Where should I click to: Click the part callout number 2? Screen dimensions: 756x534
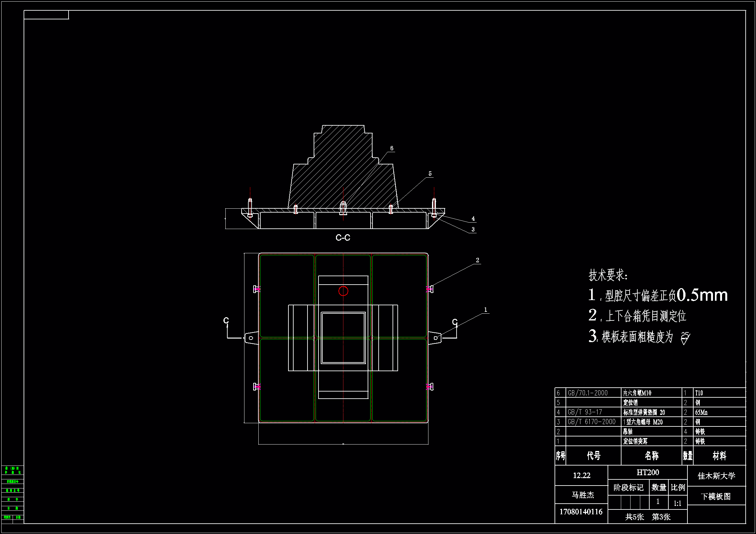pyautogui.click(x=477, y=260)
